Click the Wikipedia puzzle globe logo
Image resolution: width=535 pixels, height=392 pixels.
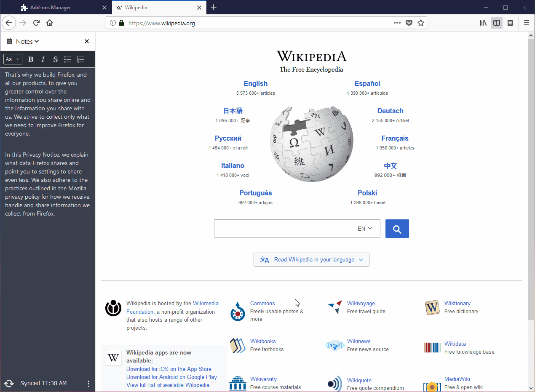(x=311, y=143)
